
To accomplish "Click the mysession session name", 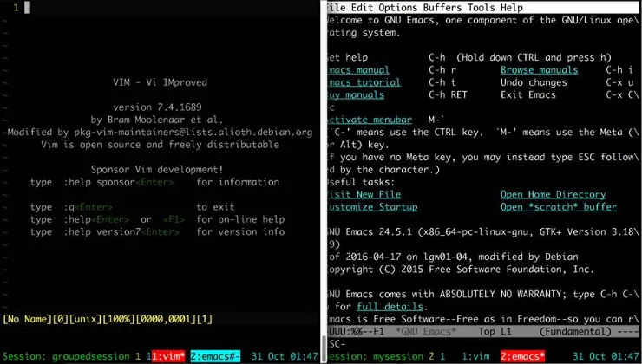I will tap(397, 356).
